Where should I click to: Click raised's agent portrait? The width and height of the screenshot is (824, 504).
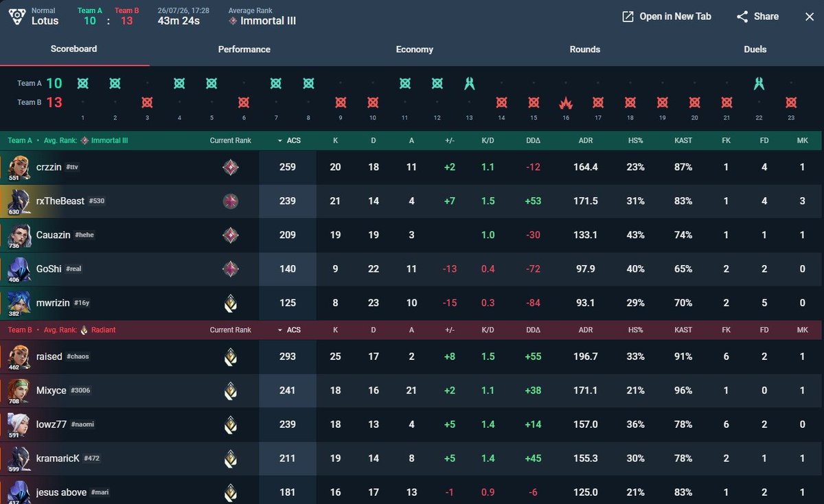point(19,356)
